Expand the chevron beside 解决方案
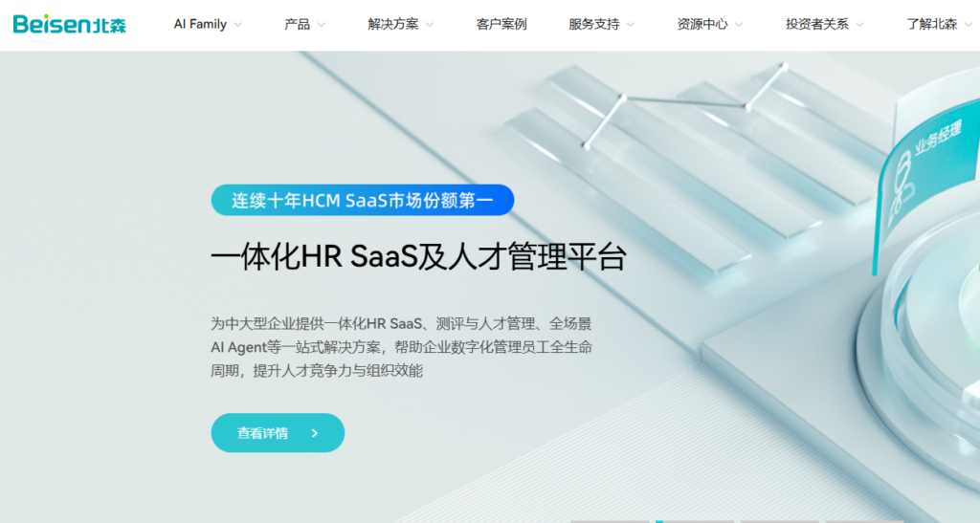This screenshot has width=980, height=523. (430, 25)
